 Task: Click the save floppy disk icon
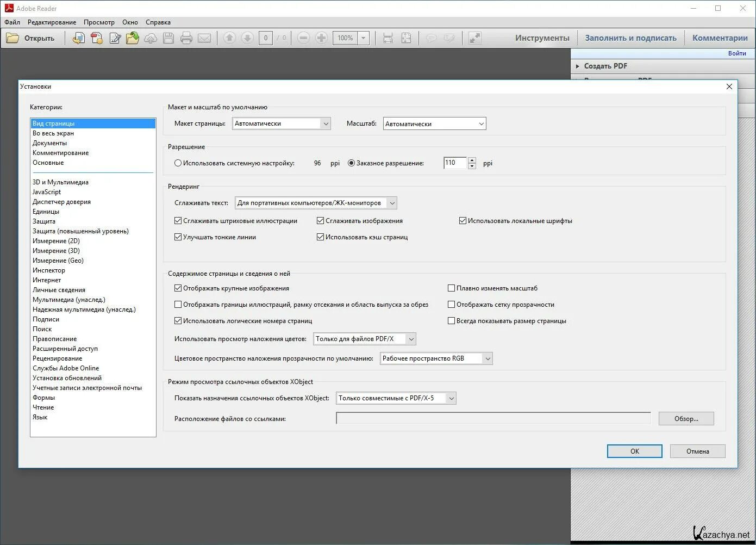(x=168, y=38)
